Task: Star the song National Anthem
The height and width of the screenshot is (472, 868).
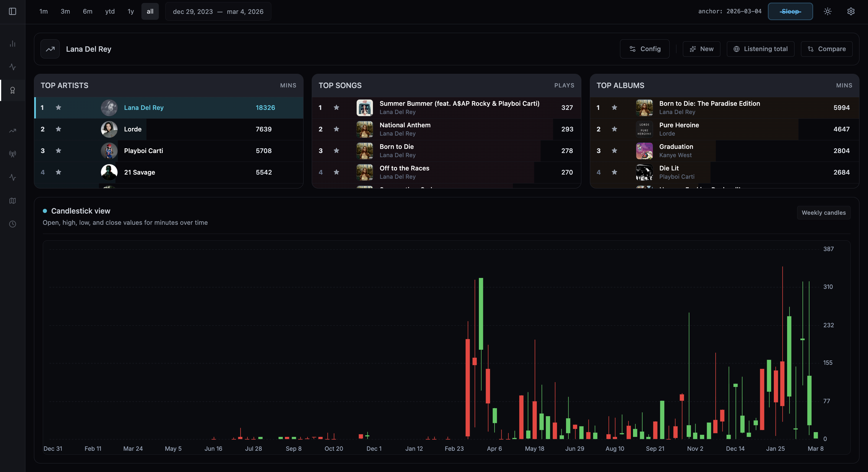Action: coord(336,129)
